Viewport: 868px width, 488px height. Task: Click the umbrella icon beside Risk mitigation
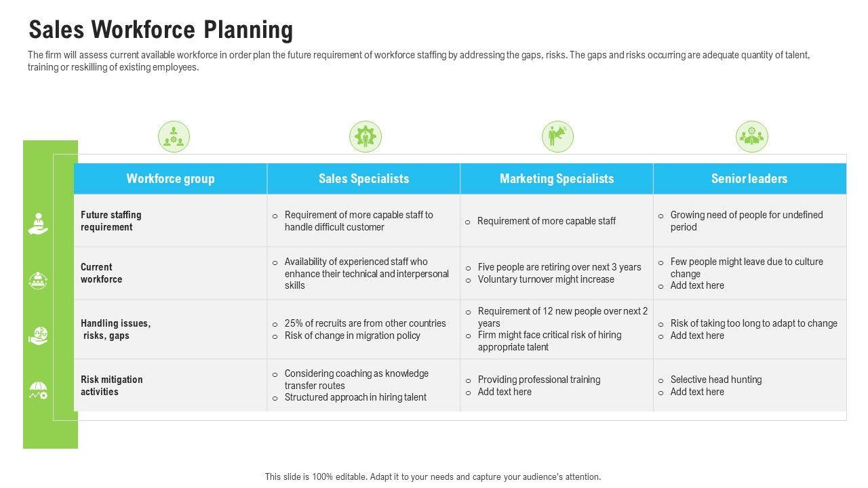coord(38,390)
